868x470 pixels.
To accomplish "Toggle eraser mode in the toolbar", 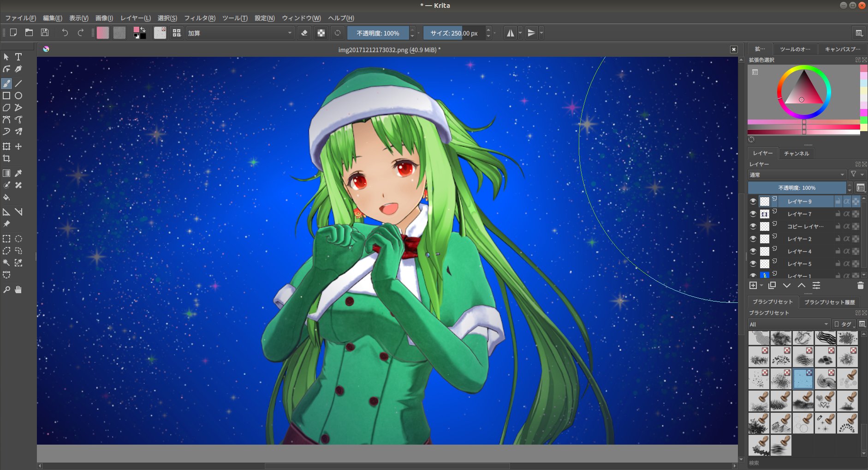I will pos(304,33).
